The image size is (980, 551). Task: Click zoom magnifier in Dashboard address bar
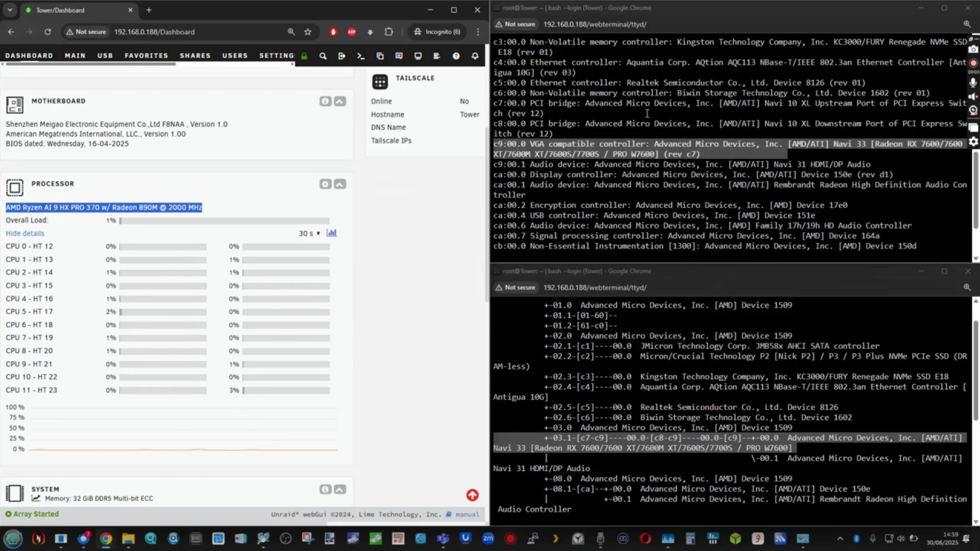tap(291, 32)
